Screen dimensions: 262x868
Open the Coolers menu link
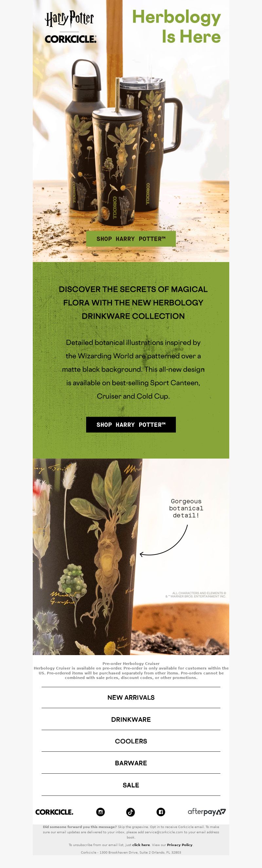pos(131,741)
